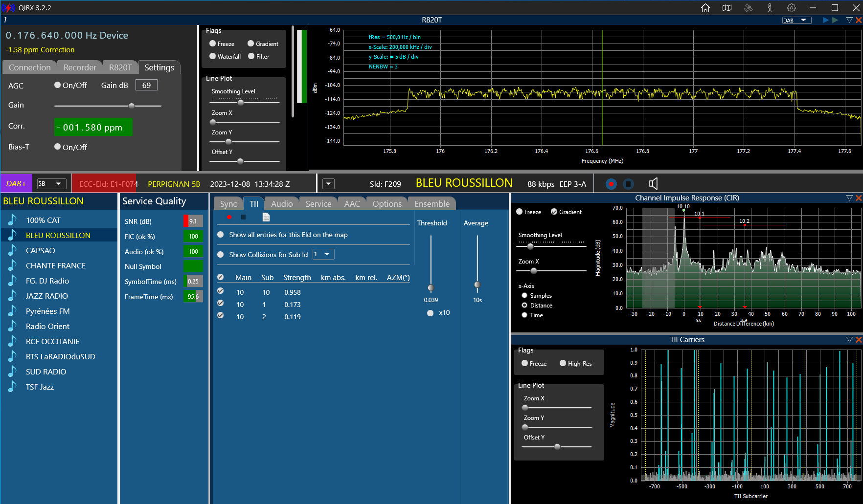This screenshot has width=863, height=504.
Task: Click the Gain dB input field
Action: point(146,85)
